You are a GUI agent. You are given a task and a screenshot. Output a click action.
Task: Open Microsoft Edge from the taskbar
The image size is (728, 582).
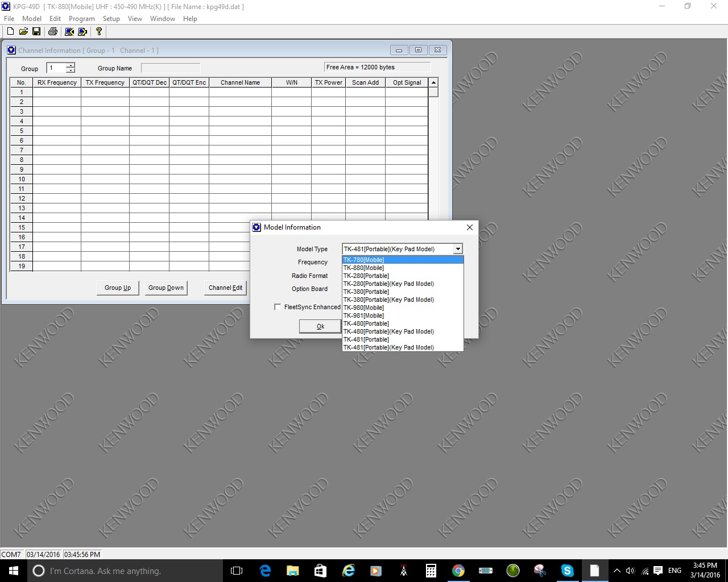coord(265,571)
